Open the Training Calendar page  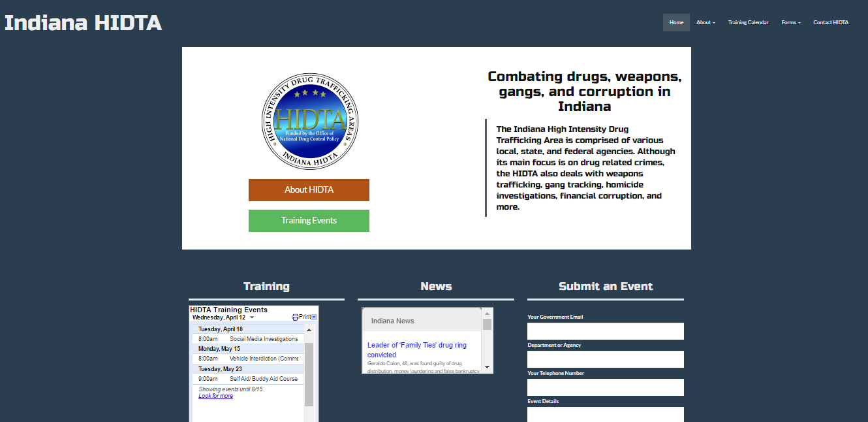point(748,22)
